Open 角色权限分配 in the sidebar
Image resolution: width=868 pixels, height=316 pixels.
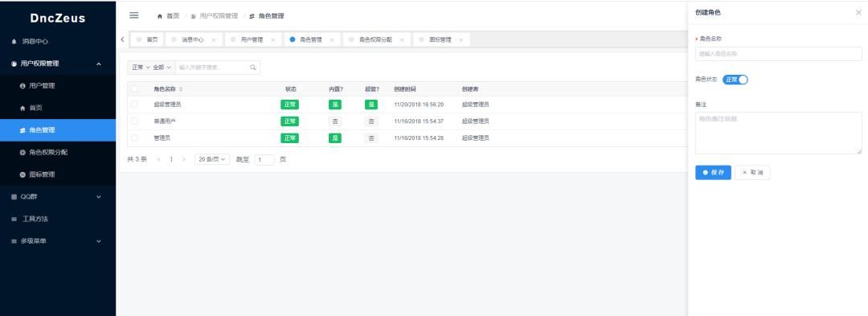coord(58,152)
